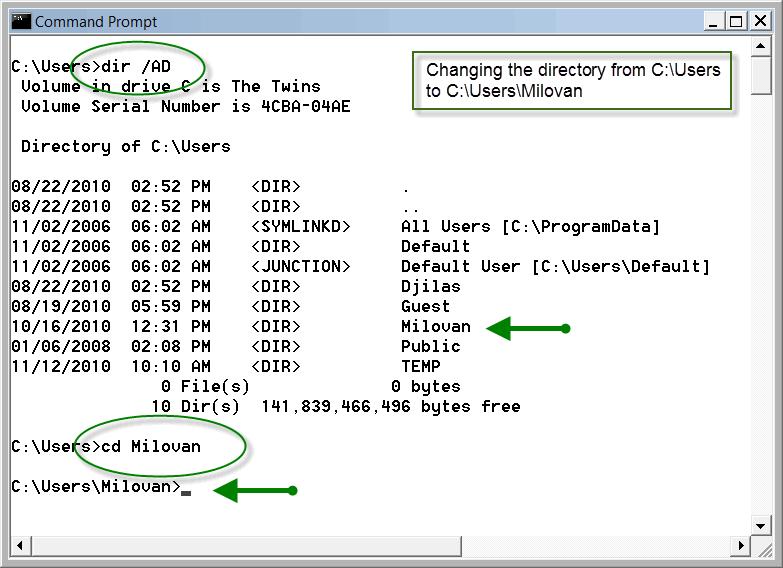Click the '11/12/2010' date of TEMP row

pos(61,366)
